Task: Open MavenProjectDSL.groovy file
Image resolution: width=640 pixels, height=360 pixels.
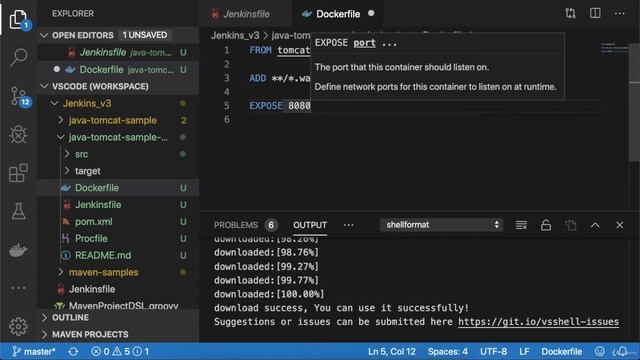Action: point(118,305)
